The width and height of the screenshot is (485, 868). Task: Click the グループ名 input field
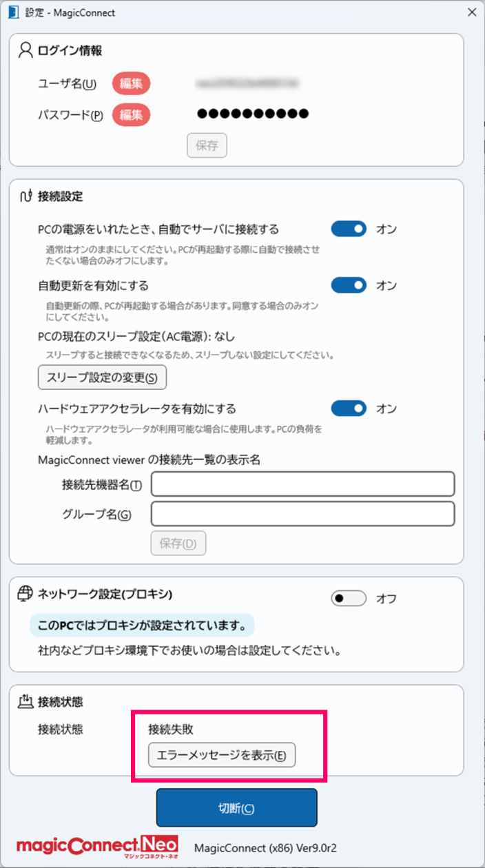click(303, 514)
